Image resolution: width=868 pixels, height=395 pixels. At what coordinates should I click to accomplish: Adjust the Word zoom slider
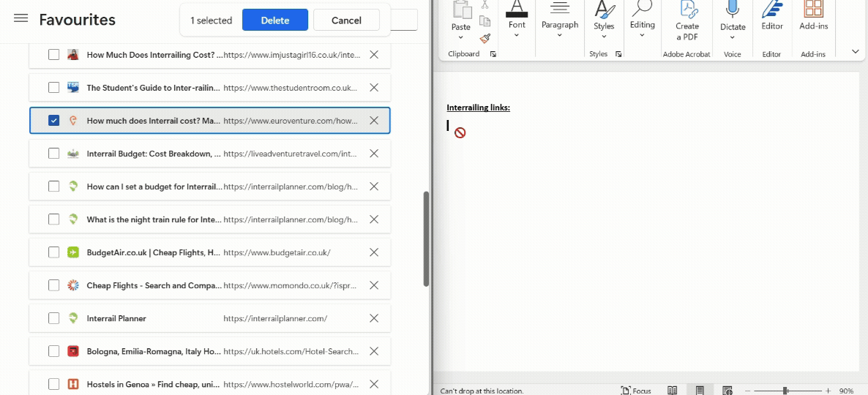coord(785,391)
